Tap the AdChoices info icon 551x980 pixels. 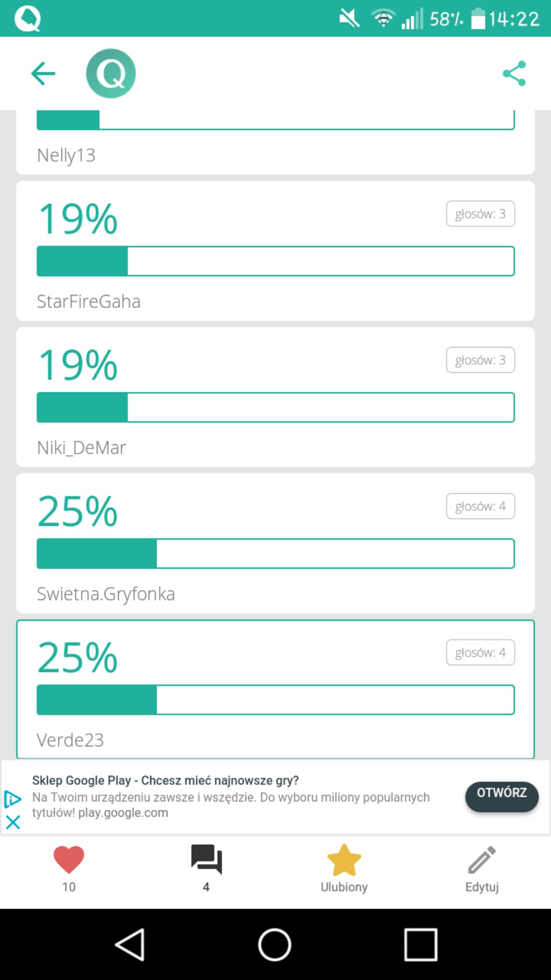click(x=12, y=798)
